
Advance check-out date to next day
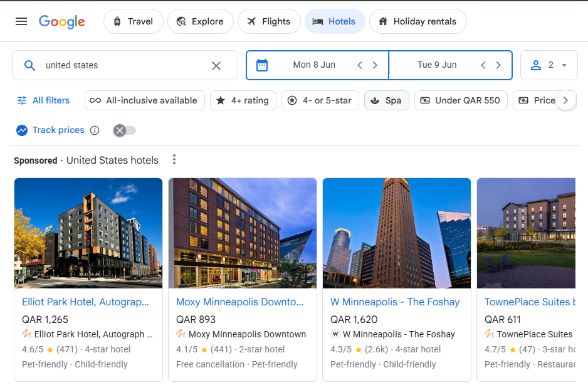(x=498, y=65)
